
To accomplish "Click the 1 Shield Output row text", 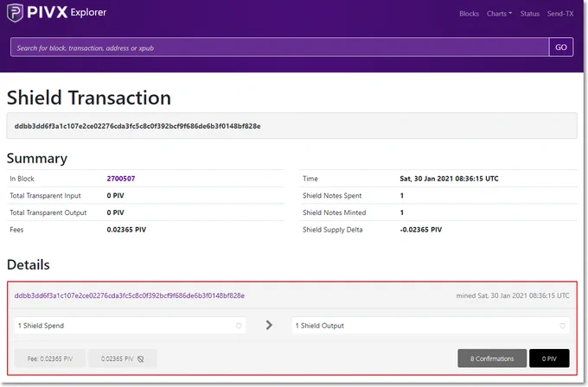I will click(x=319, y=326).
